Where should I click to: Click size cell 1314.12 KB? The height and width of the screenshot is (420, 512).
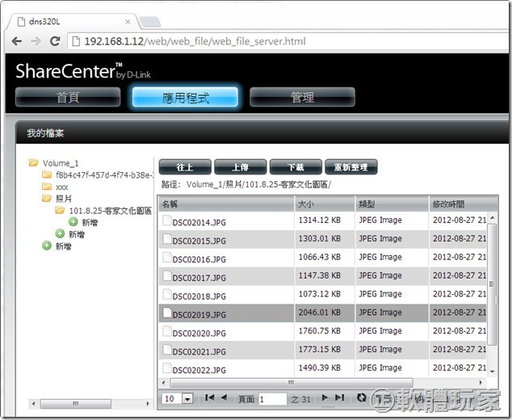[x=319, y=220]
